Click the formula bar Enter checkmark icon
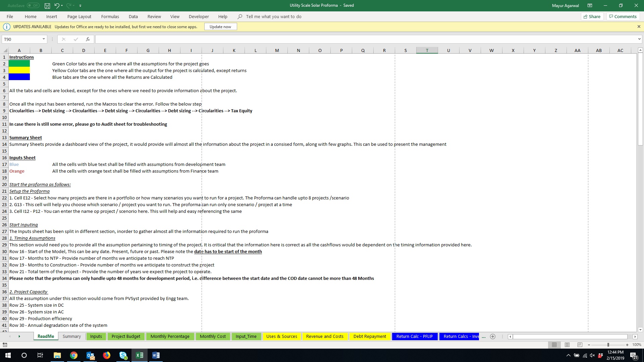 coord(76,39)
